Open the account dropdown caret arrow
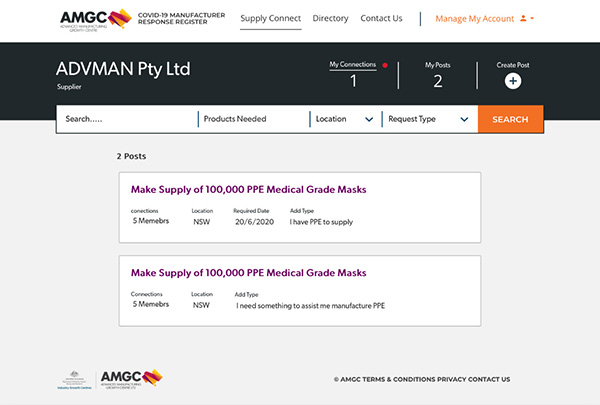 [x=532, y=18]
